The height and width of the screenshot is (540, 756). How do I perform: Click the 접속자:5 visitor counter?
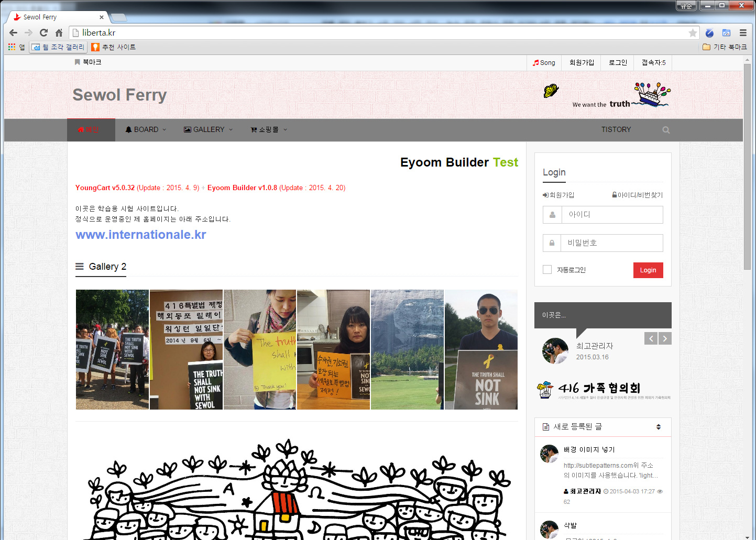[x=653, y=63]
